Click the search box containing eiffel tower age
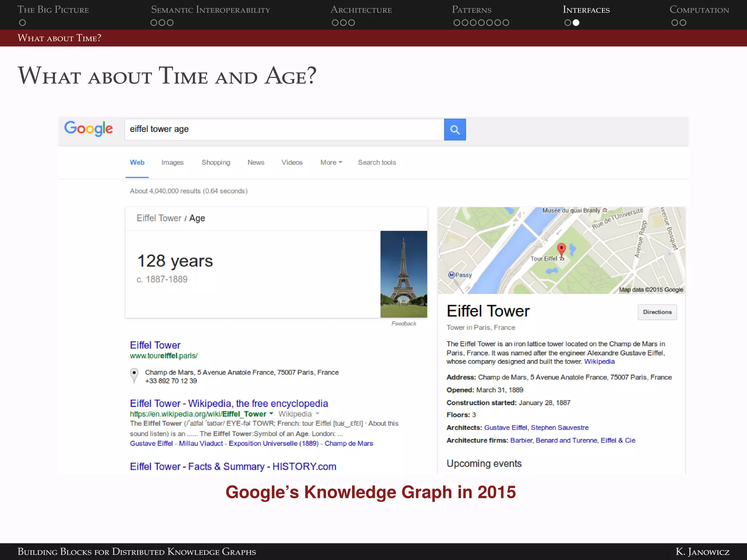The image size is (747, 560). tap(284, 129)
